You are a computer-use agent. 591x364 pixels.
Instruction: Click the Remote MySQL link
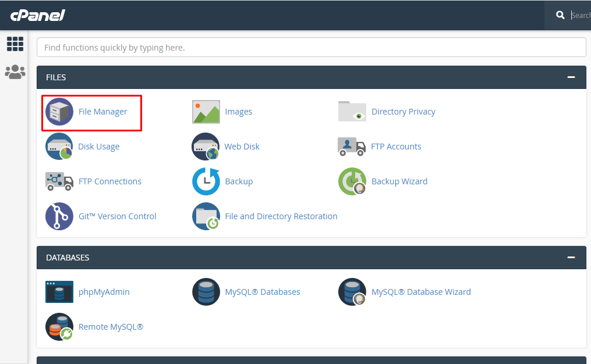(111, 327)
